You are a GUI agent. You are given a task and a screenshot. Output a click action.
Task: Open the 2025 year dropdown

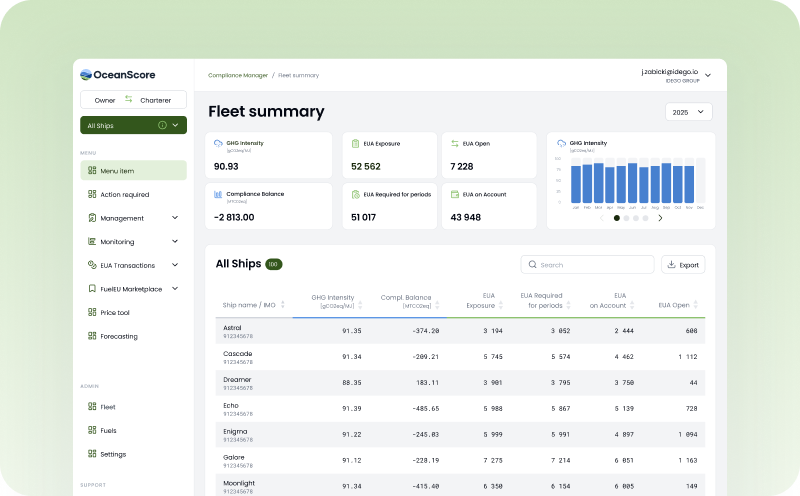click(x=688, y=112)
